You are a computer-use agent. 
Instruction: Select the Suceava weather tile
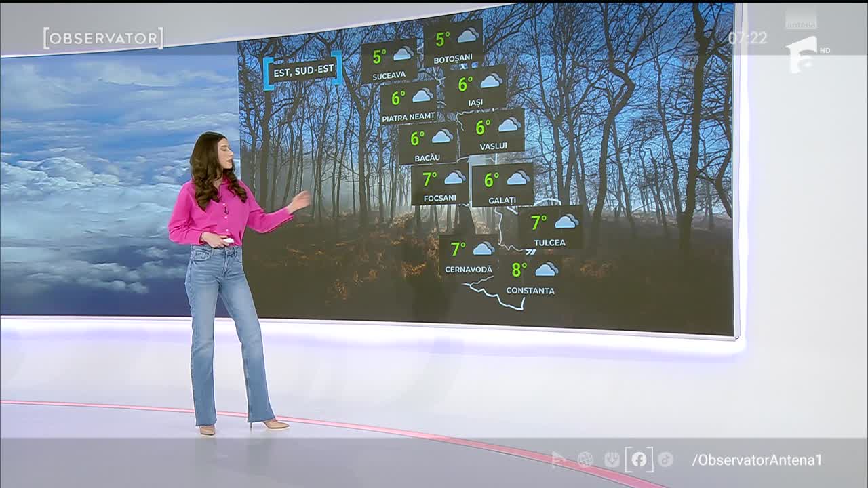click(389, 62)
